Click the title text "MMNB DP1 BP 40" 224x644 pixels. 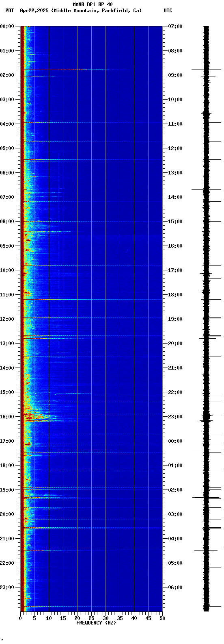(93, 4)
